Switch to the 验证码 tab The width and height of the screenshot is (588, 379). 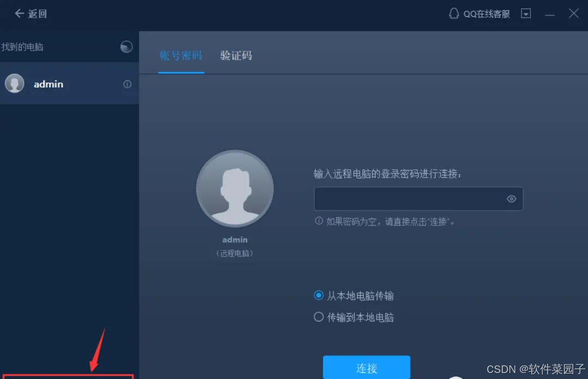click(x=236, y=56)
